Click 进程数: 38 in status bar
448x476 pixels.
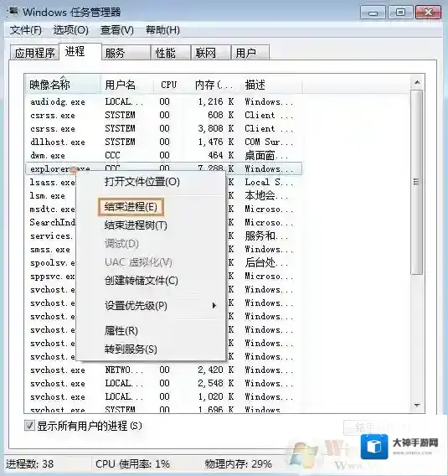(29, 464)
